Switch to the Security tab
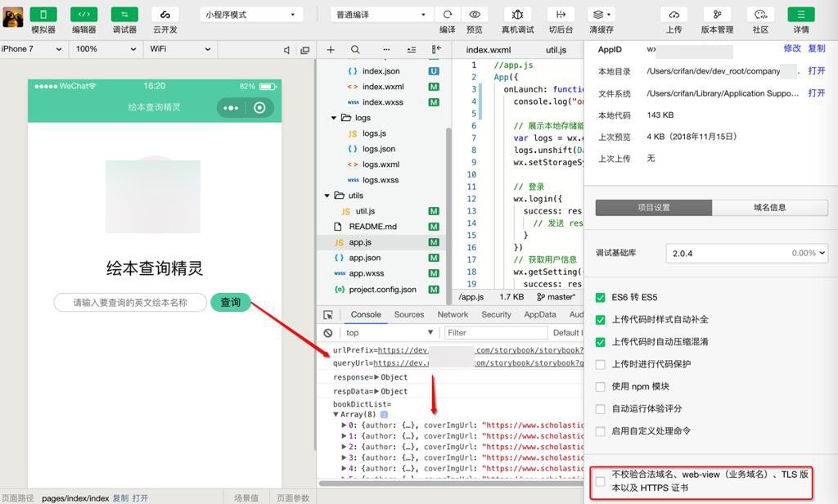Viewport: 838px width, 504px height. (x=496, y=315)
